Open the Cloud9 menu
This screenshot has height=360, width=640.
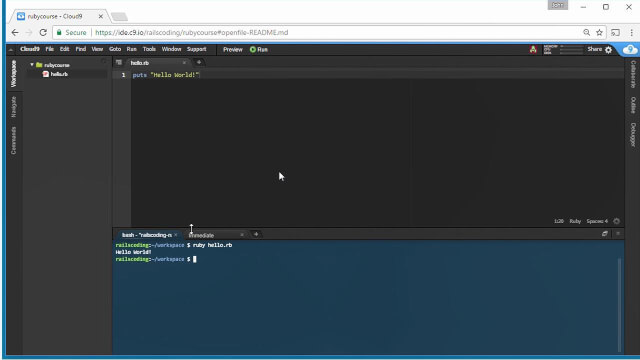(30, 49)
